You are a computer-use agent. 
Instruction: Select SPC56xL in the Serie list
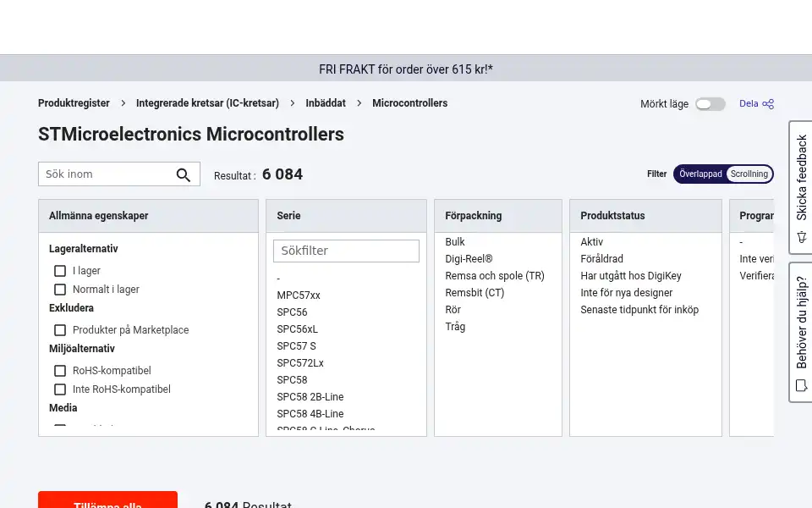297,329
